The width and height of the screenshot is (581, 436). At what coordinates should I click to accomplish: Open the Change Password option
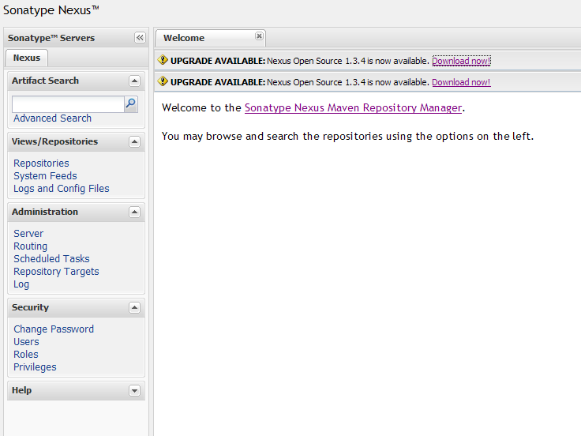(x=53, y=329)
